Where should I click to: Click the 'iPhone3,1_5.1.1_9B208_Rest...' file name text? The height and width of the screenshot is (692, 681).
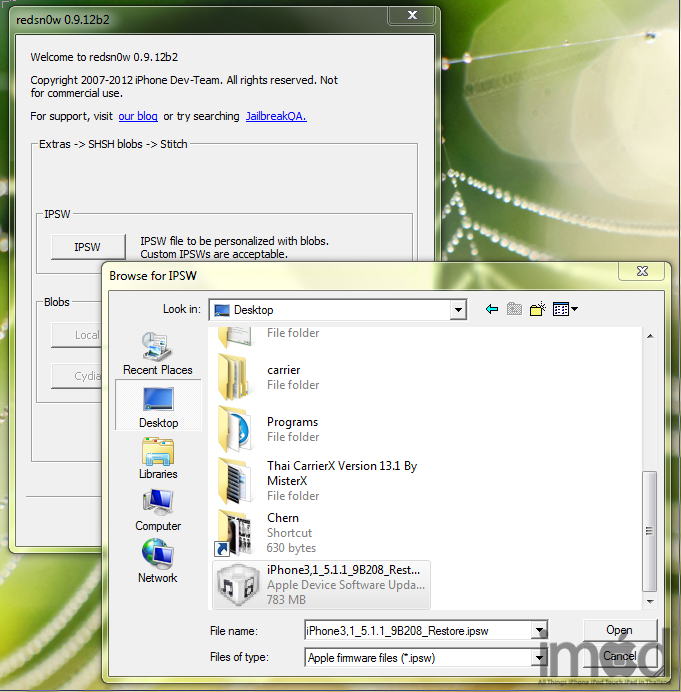[x=343, y=570]
